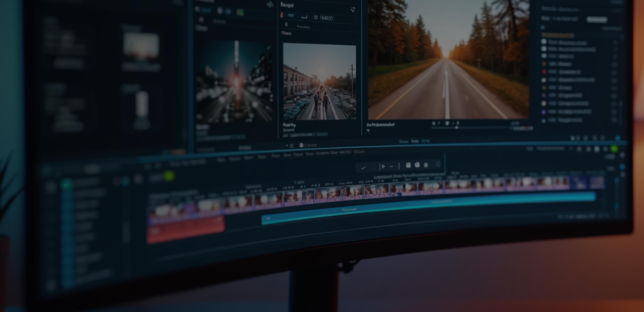
Task: Click the green icon in the media panel toolbar
Action: 240,12
